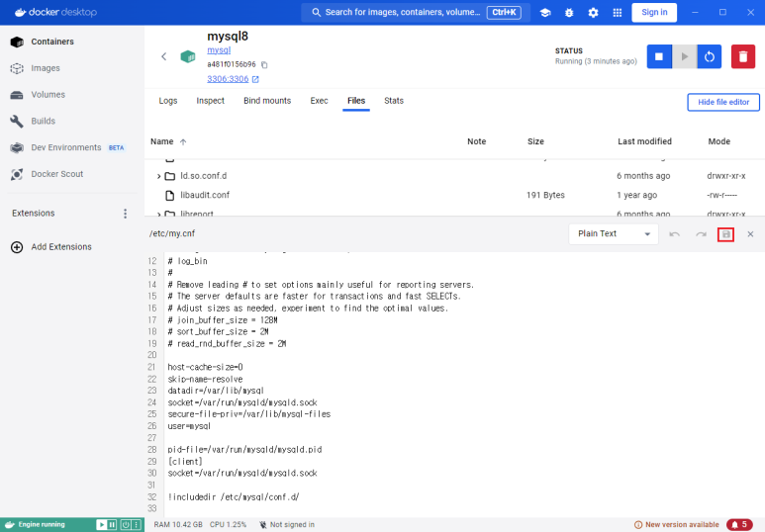Open notifications bell showing 5

coord(739,525)
